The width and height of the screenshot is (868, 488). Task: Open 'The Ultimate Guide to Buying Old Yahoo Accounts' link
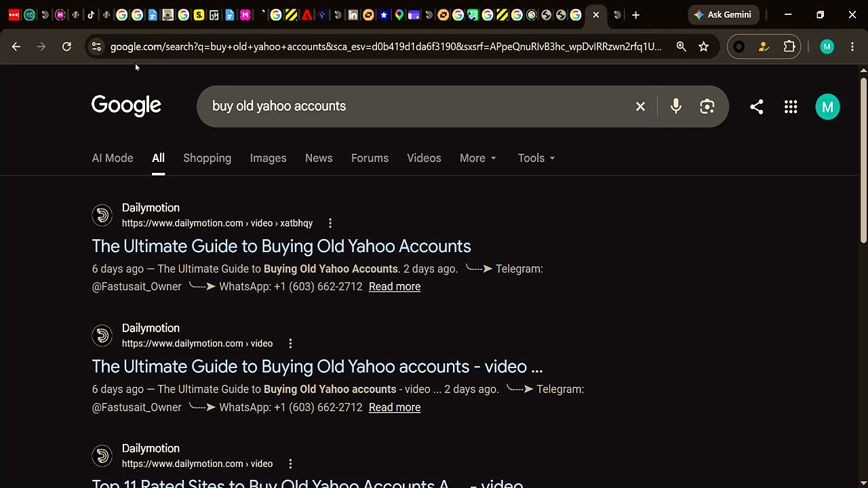[x=281, y=246]
